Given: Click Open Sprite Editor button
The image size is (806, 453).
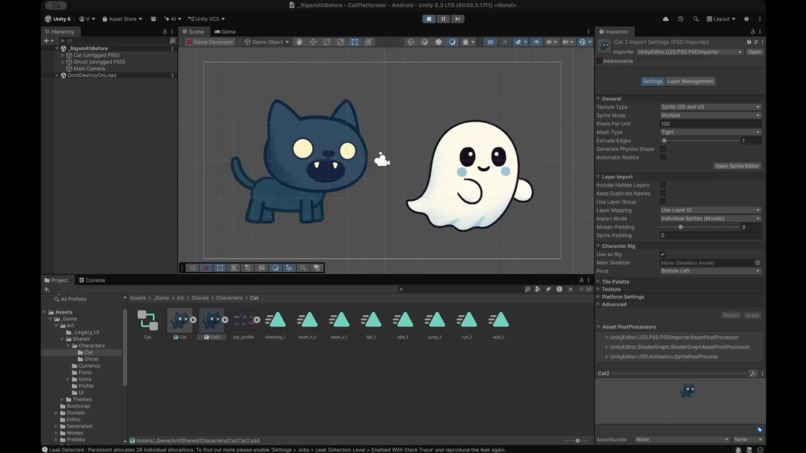Looking at the screenshot, I should tap(737, 166).
